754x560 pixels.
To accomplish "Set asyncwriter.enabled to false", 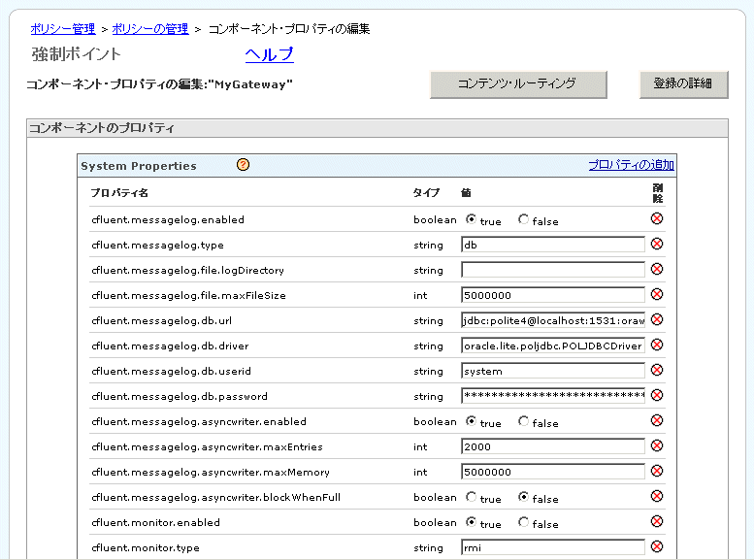I will coord(524,421).
